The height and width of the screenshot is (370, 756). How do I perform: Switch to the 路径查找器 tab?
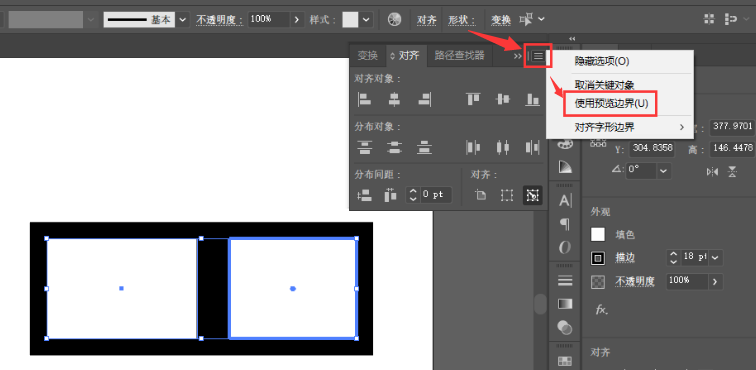pyautogui.click(x=459, y=55)
